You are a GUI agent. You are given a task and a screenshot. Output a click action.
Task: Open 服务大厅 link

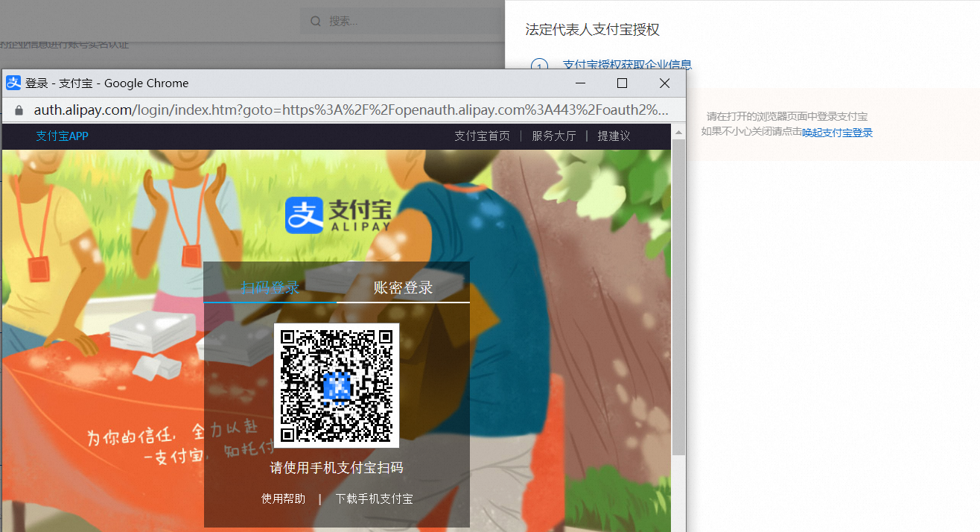(554, 136)
